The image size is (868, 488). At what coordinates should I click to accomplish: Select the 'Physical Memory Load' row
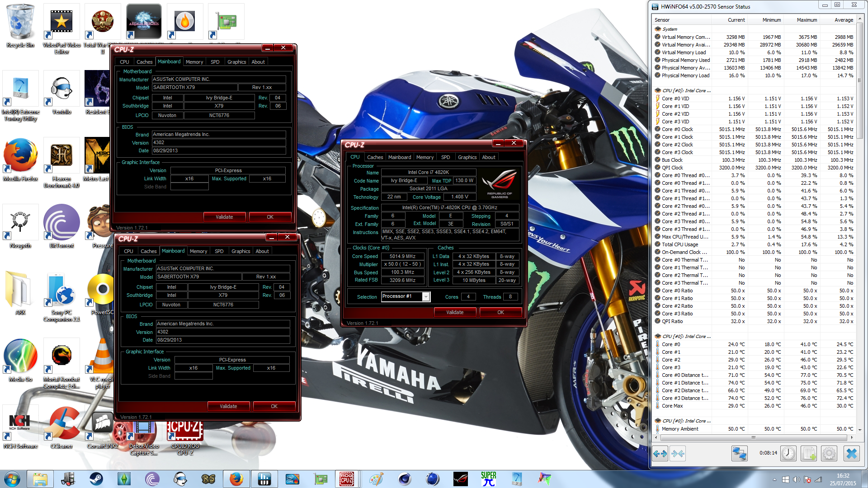point(754,75)
